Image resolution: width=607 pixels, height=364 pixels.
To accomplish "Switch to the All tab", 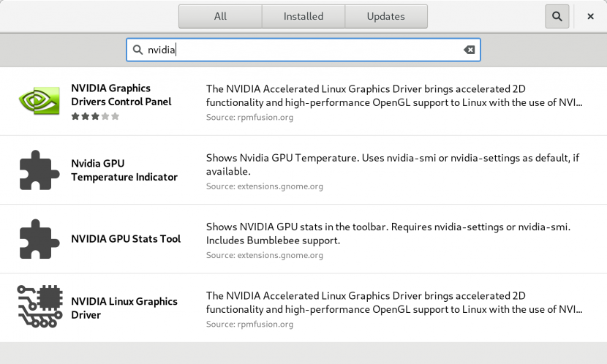I will [220, 16].
